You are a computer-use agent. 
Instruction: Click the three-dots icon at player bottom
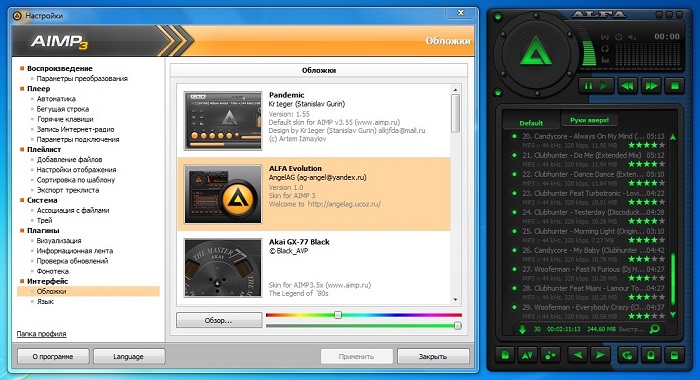[550, 355]
